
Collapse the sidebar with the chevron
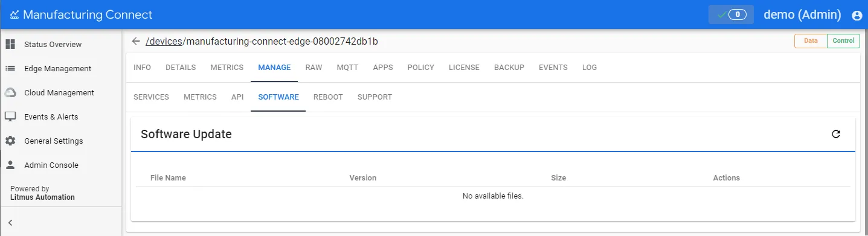[10, 223]
